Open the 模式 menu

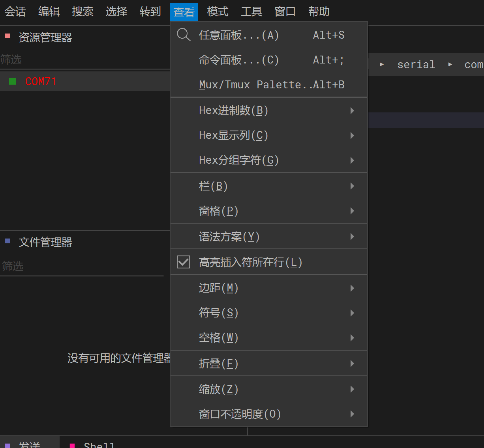click(x=218, y=11)
